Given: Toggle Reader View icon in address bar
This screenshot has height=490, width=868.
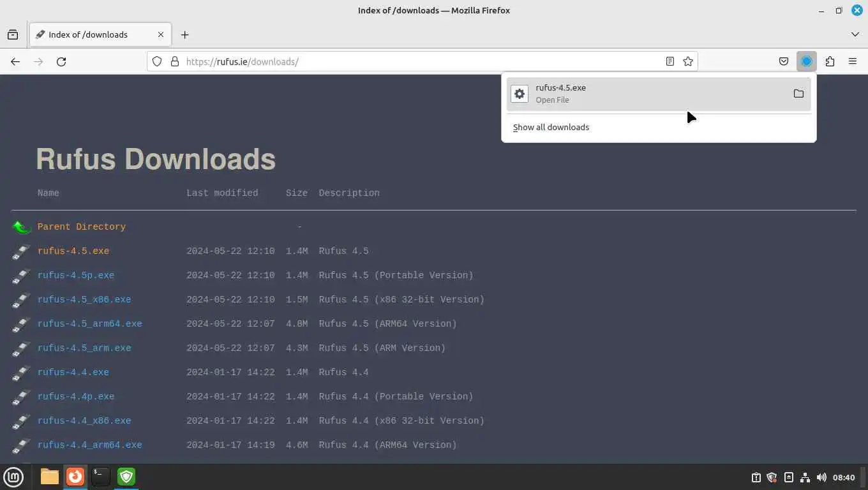Looking at the screenshot, I should click(x=670, y=61).
